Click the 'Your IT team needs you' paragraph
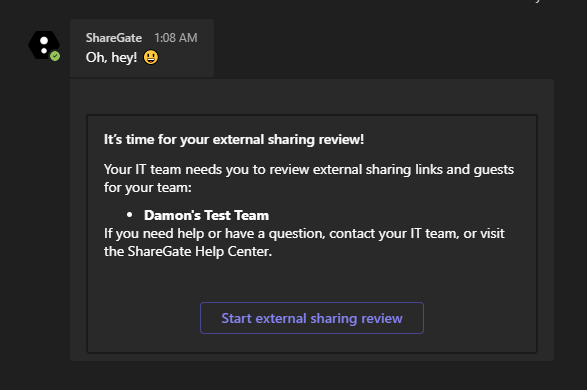Viewport: 587px width, 390px height. [309, 179]
